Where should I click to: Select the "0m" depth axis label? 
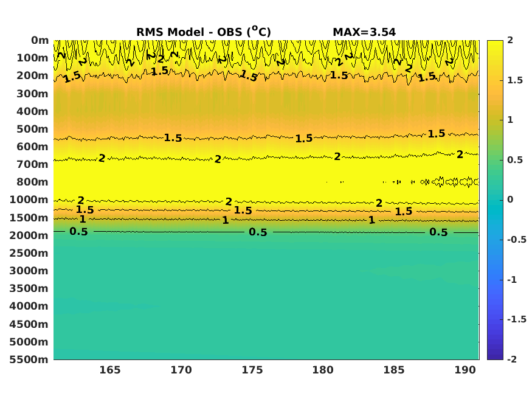[x=40, y=40]
